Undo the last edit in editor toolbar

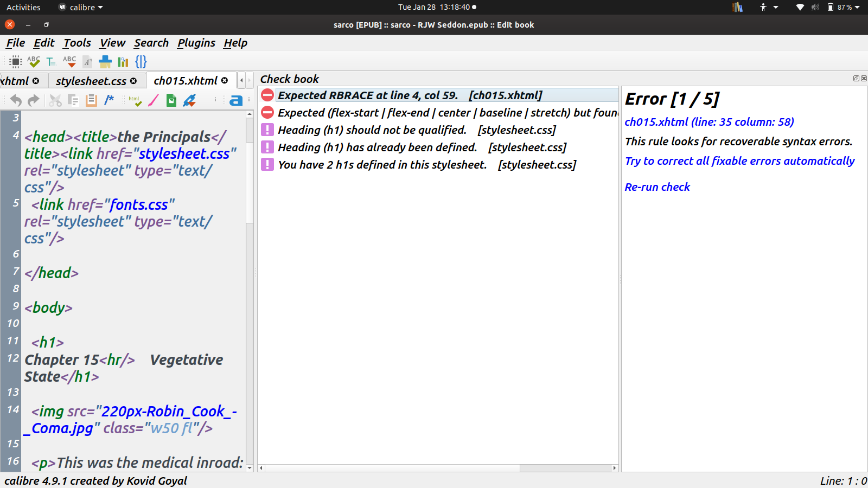(16, 100)
